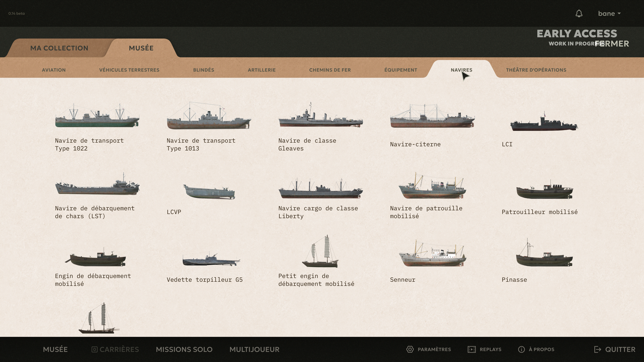The image size is (644, 362).
Task: Select the Liberty class cargo ship image
Action: tap(321, 188)
